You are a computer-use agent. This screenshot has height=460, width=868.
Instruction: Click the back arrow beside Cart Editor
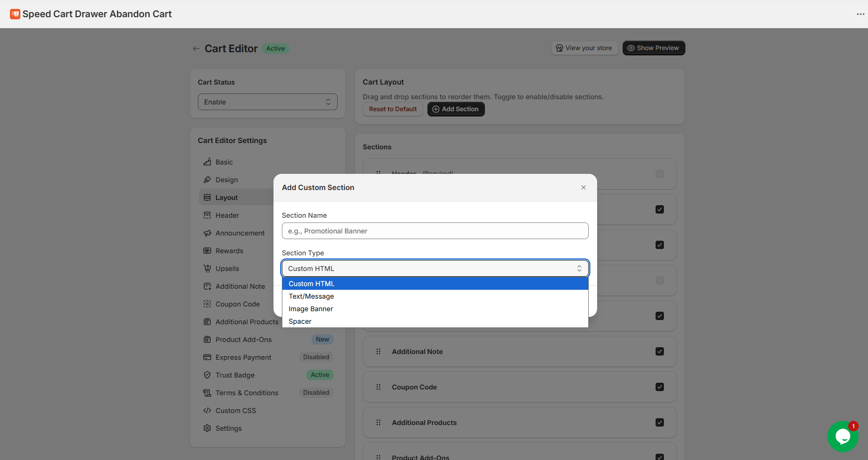click(x=196, y=49)
